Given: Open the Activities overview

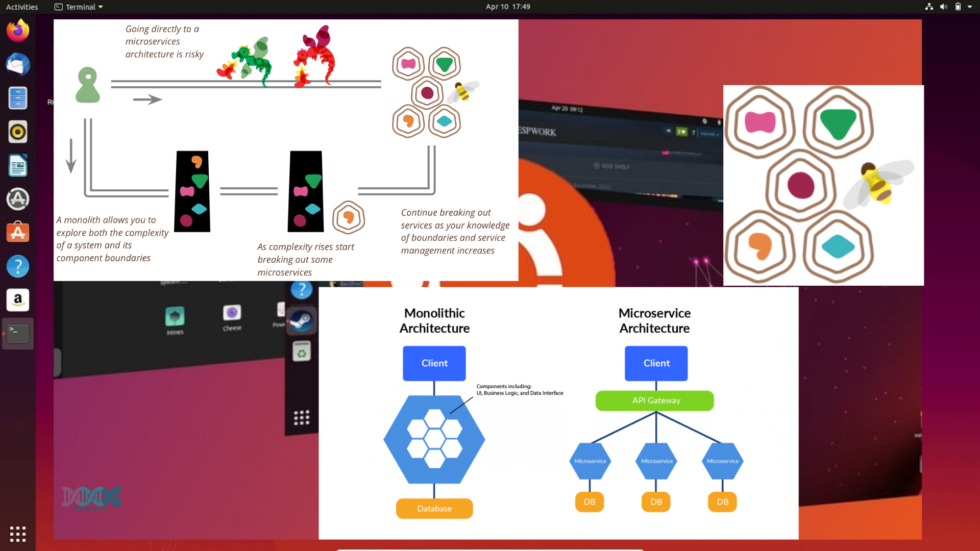Looking at the screenshot, I should point(22,7).
